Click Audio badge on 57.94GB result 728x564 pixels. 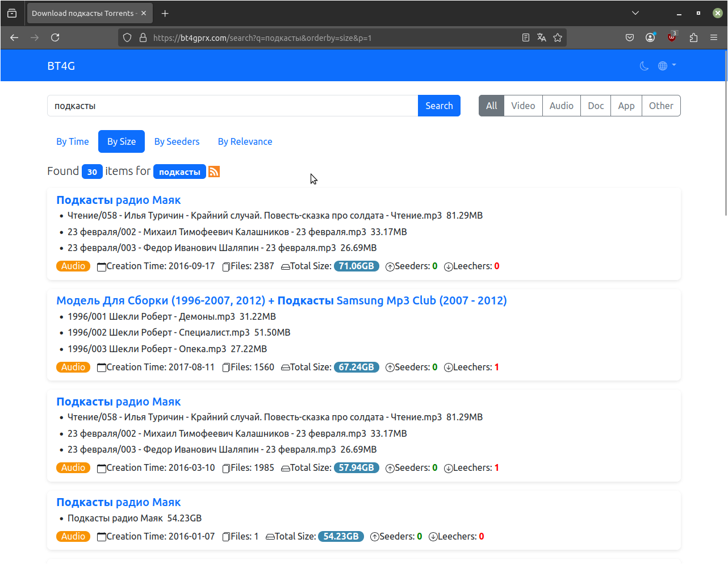pos(73,467)
